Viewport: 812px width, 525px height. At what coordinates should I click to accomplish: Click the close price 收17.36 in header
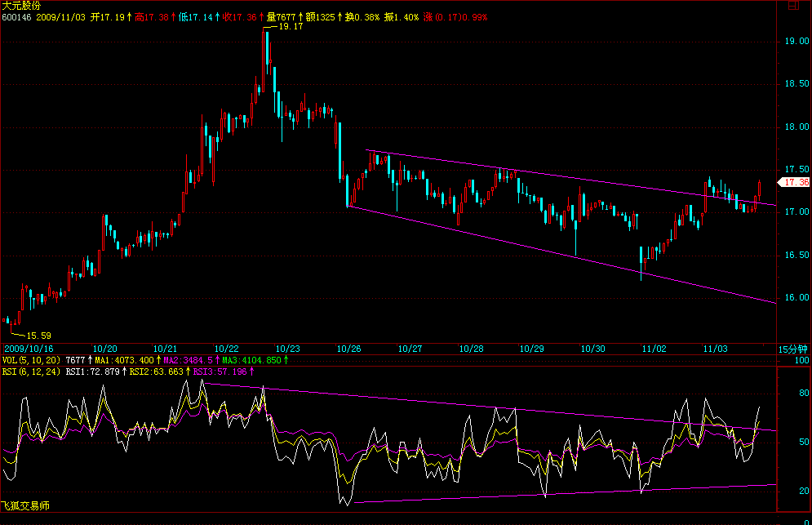pyautogui.click(x=240, y=17)
